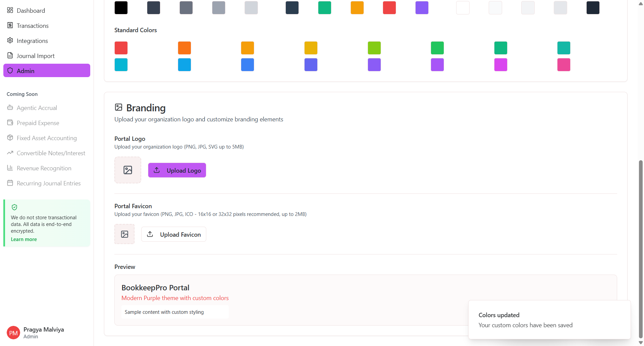The height and width of the screenshot is (346, 644).
Task: Click the Dashboard grid icon in sidebar
Action: tap(10, 10)
